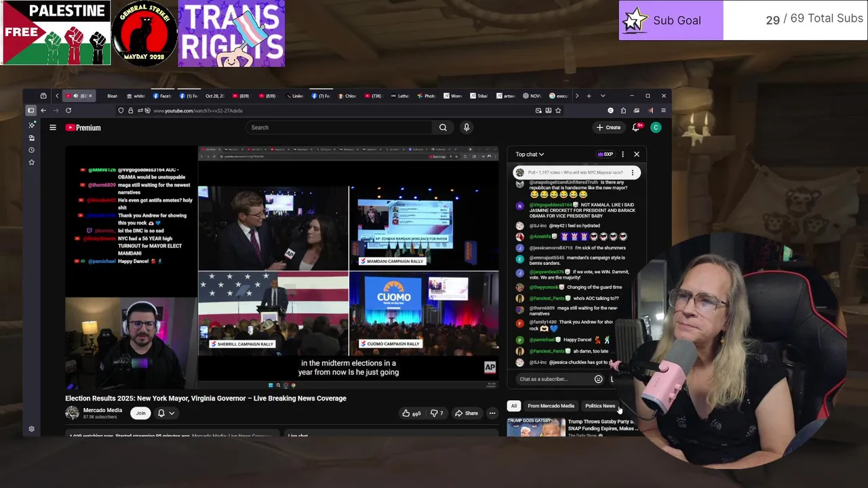List all tabs dropdown arrow
The height and width of the screenshot is (488, 868).
pos(603,96)
